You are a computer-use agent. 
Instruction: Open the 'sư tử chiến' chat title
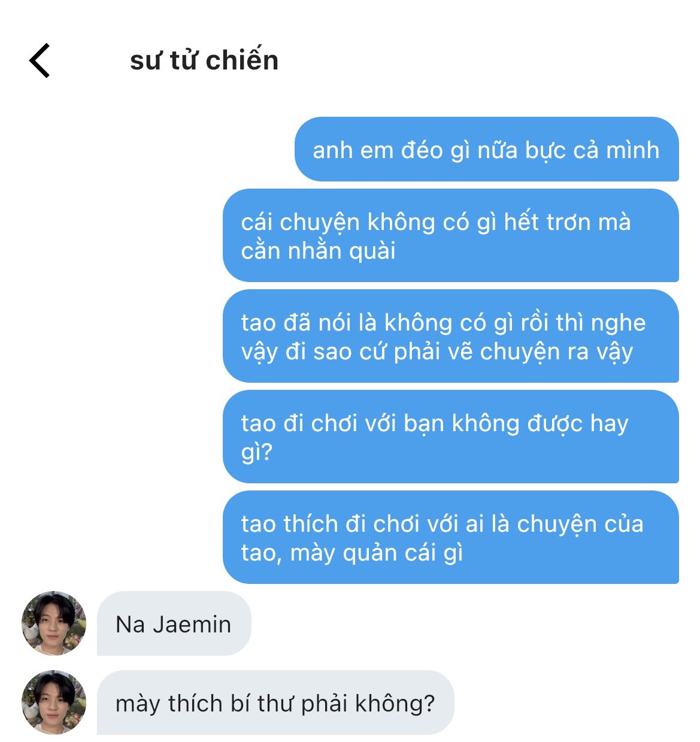(x=204, y=60)
